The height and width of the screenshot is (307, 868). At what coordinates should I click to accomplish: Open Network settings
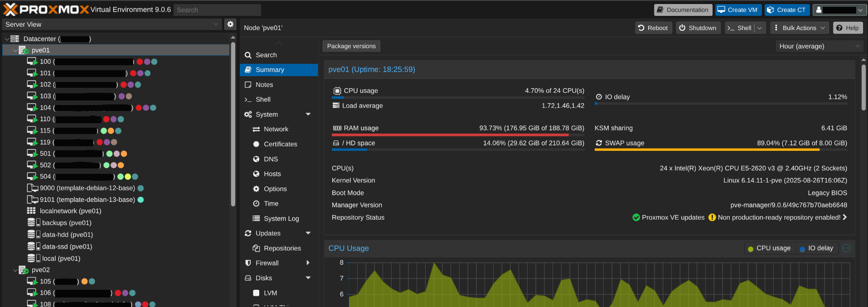[279, 129]
